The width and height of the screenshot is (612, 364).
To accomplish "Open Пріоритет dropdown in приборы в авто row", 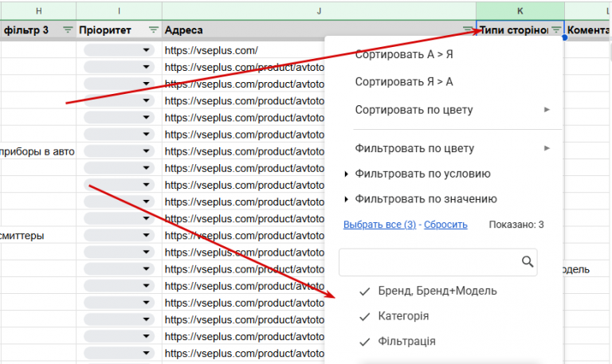I will click(146, 151).
